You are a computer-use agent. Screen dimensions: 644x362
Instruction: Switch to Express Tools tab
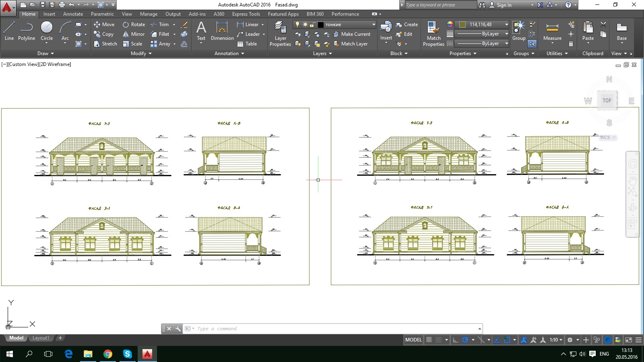point(246,14)
